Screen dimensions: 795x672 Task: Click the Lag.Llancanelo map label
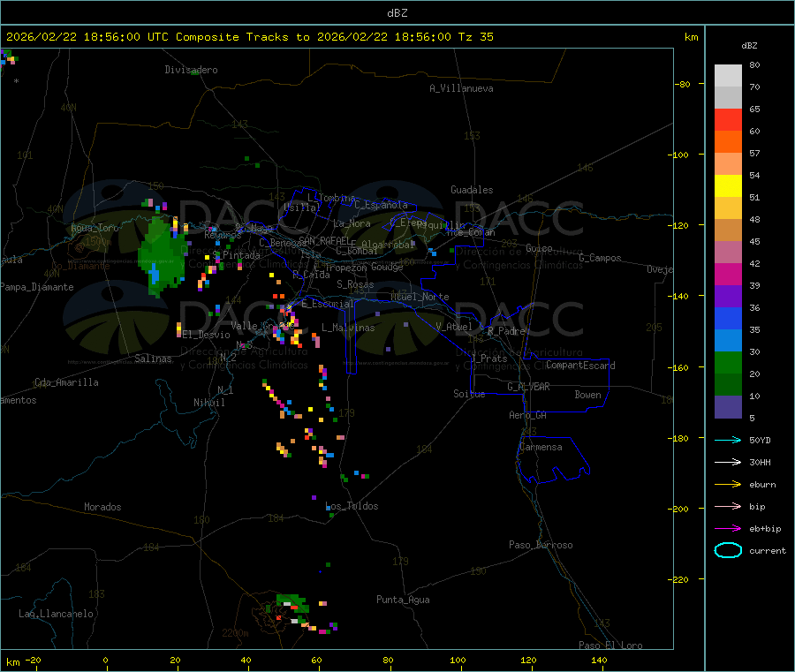coord(56,615)
